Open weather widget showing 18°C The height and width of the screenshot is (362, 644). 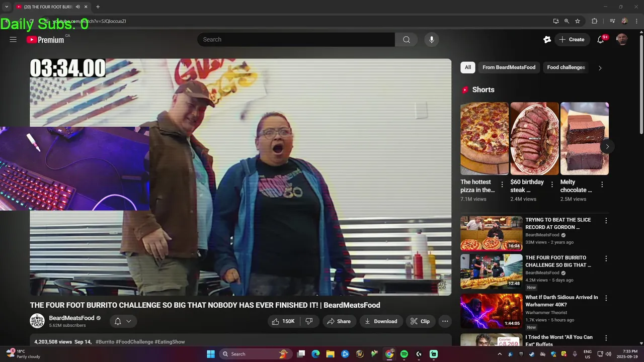pos(22,354)
